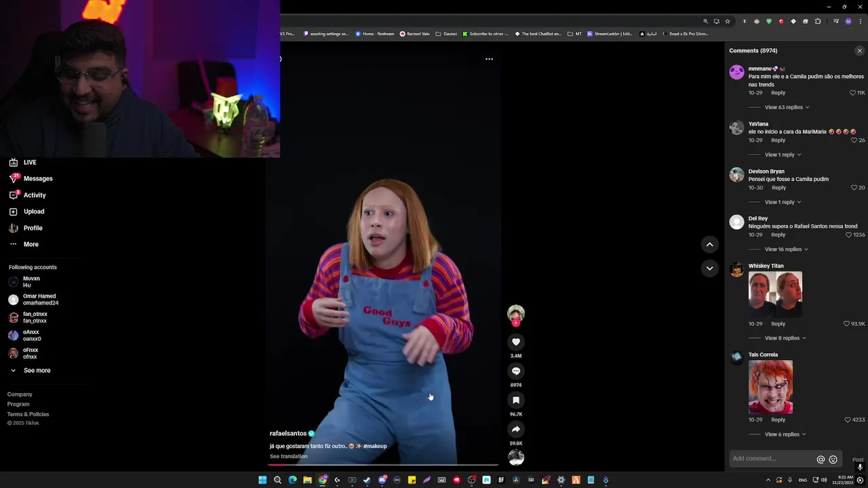
Task: Open Activity notifications in sidebar
Action: pyautogui.click(x=27, y=195)
